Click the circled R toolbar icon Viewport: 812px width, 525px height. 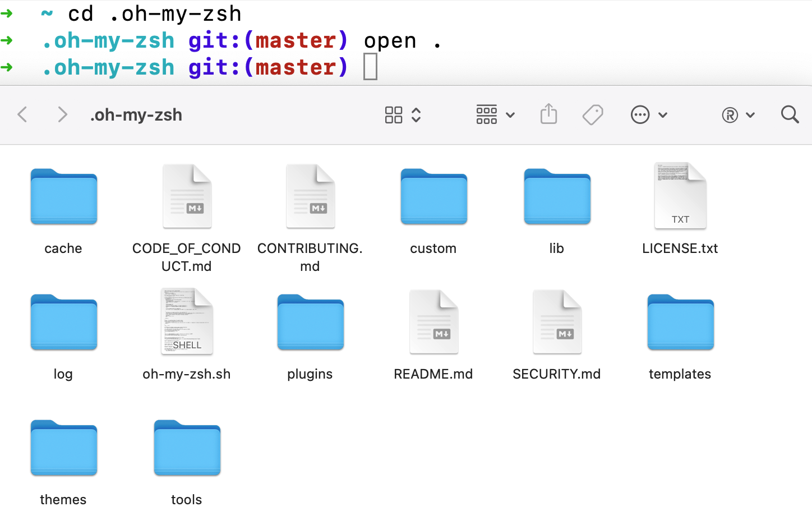tap(730, 115)
